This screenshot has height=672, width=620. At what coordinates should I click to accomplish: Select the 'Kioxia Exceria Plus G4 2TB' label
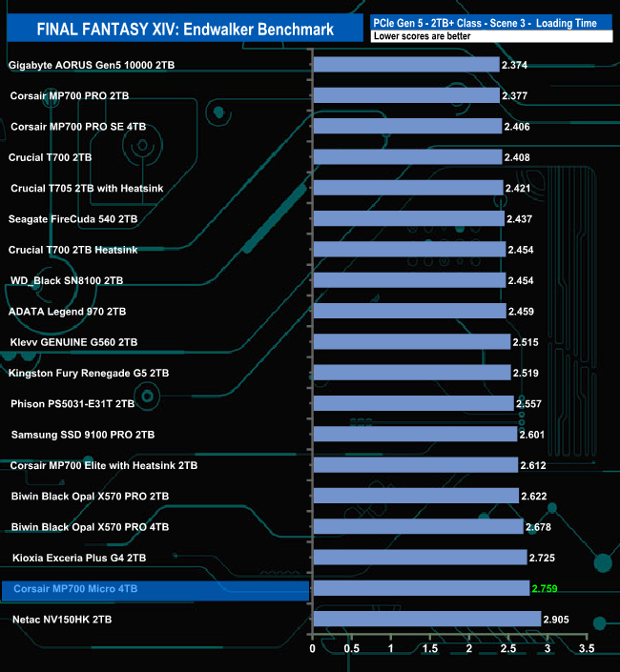79,559
